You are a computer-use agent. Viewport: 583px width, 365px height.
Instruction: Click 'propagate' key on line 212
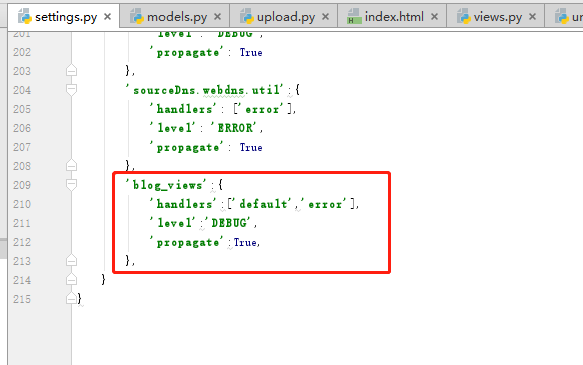click(186, 243)
